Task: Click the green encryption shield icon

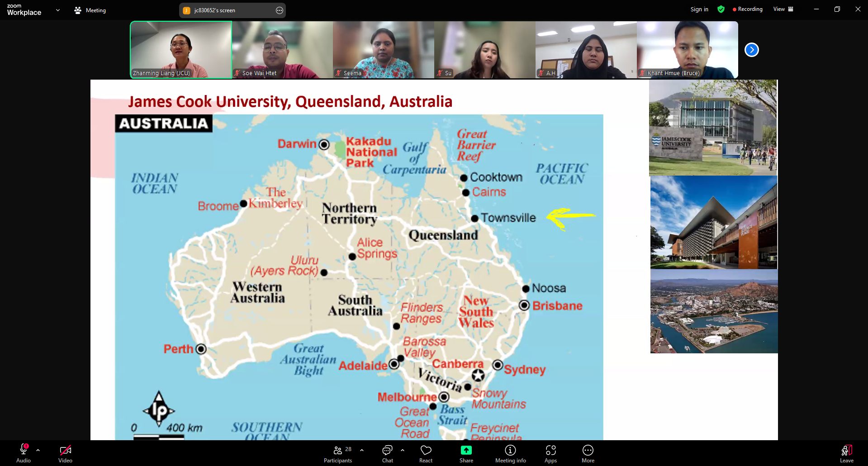Action: pyautogui.click(x=721, y=9)
